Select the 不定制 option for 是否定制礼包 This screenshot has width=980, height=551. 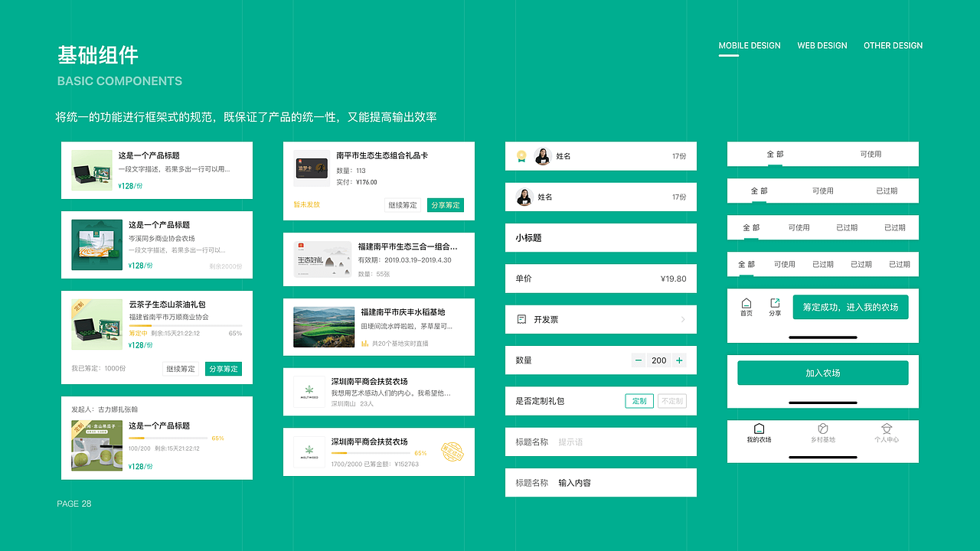[x=671, y=401]
